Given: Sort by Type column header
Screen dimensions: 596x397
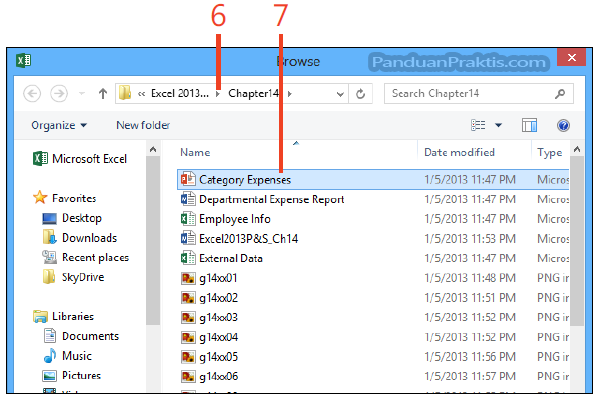Looking at the screenshot, I should click(549, 152).
